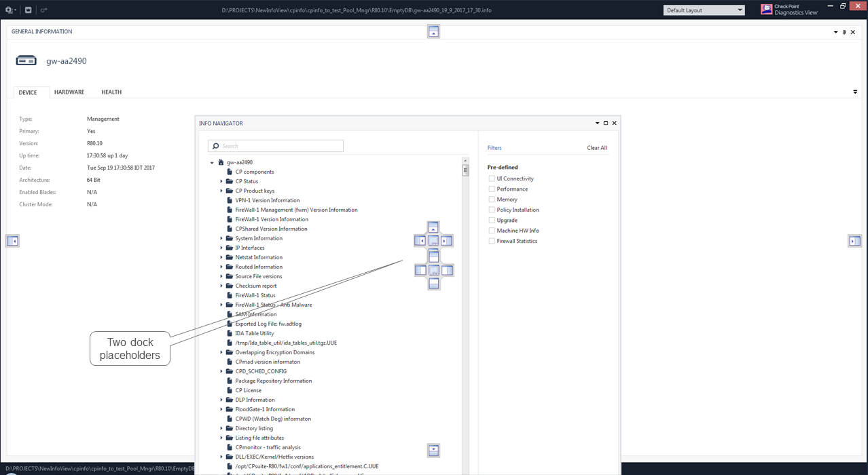Click the tree scrollbar up arrow
Viewport: 868px width, 475px height.
(x=465, y=161)
